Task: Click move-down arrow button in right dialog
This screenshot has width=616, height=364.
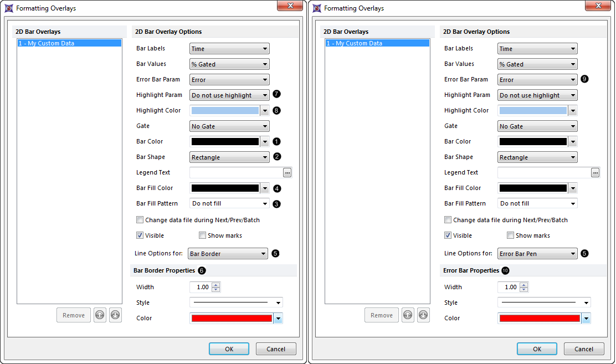Action: [423, 315]
